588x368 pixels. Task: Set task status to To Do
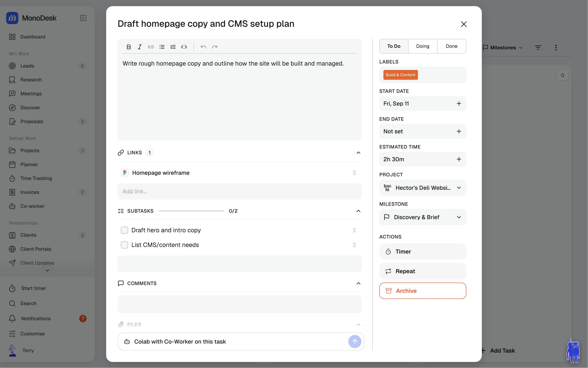tap(394, 46)
